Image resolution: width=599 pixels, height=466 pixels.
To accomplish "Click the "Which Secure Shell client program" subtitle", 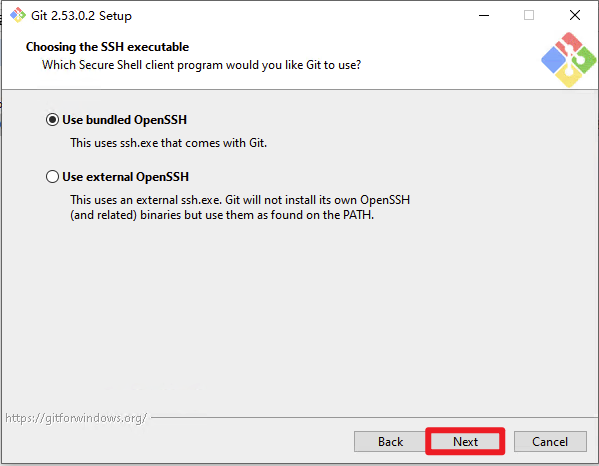I will (201, 65).
